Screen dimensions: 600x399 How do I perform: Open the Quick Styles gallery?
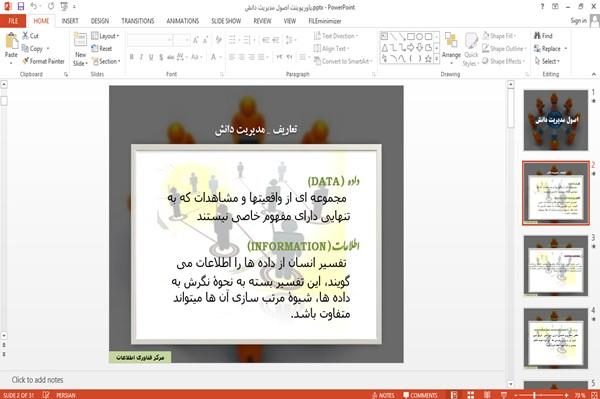point(471,49)
